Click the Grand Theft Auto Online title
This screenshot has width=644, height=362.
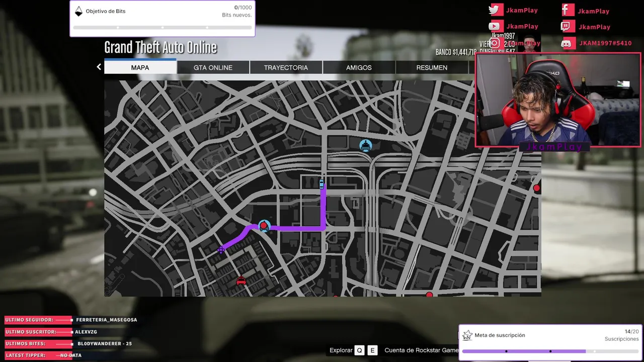(160, 48)
